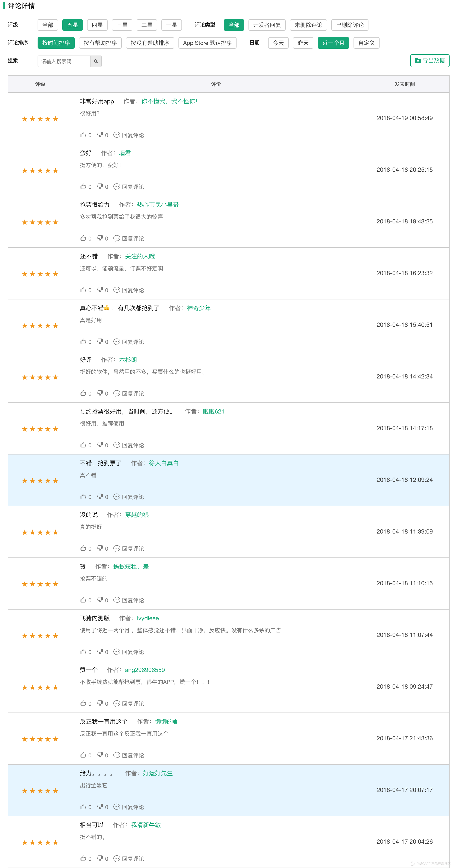Open author link Ivydieee
453x868 pixels.
click(x=148, y=618)
